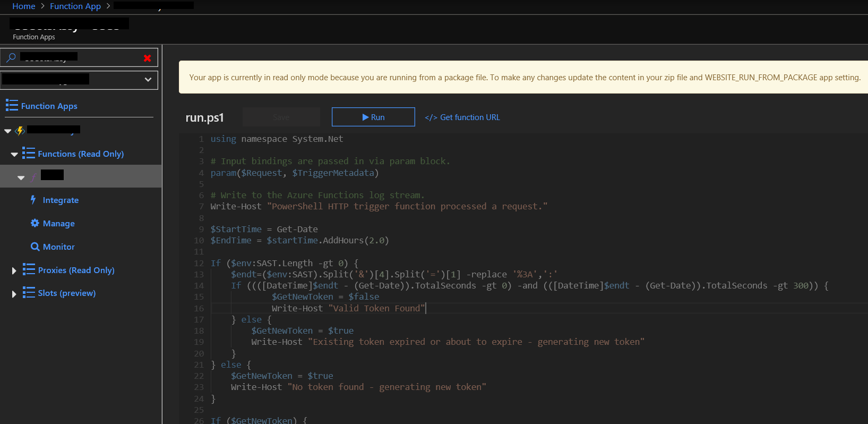This screenshot has height=424, width=868.
Task: Click the 'Valid Token Found' code line
Action: tap(348, 309)
